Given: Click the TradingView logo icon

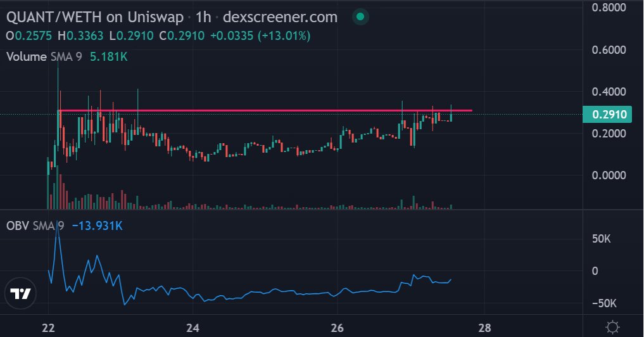Looking at the screenshot, I should click(x=20, y=293).
